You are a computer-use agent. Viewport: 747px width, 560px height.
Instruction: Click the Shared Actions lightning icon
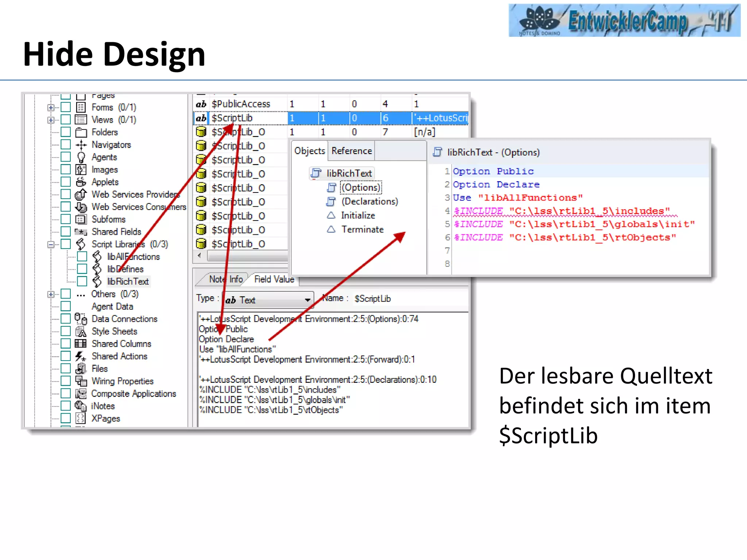pyautogui.click(x=81, y=356)
